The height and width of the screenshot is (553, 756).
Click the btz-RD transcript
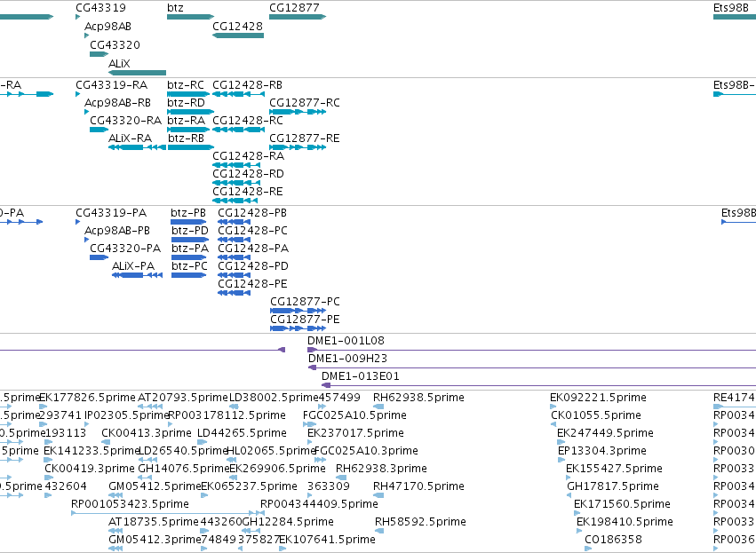[x=190, y=112]
